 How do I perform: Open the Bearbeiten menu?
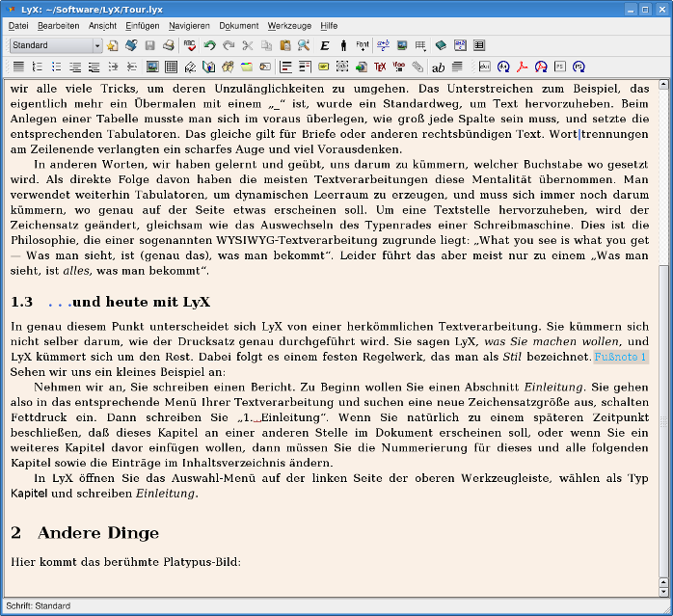pos(59,26)
